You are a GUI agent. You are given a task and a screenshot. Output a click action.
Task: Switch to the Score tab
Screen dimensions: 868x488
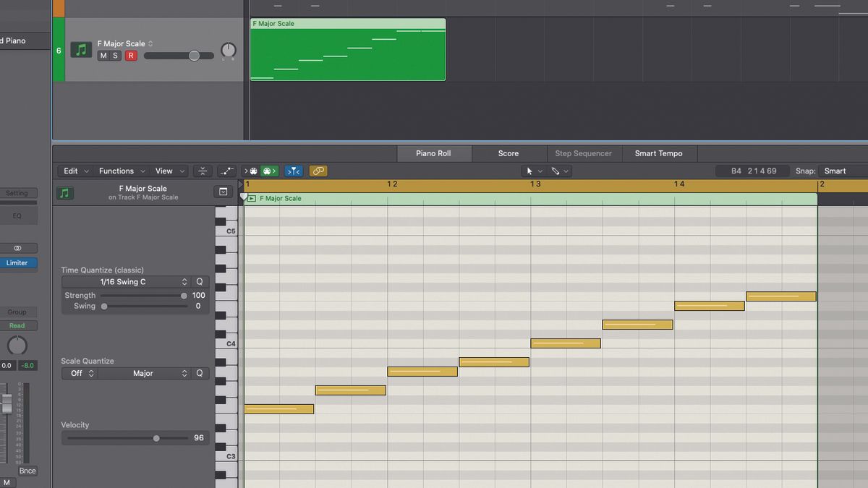coord(509,153)
